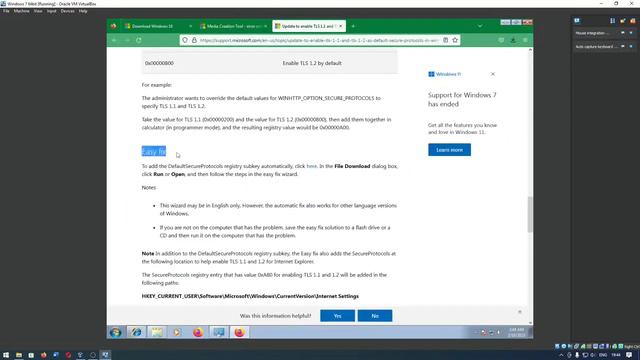Click the Learn more button
This screenshot has width=640, height=360.
coord(449,150)
